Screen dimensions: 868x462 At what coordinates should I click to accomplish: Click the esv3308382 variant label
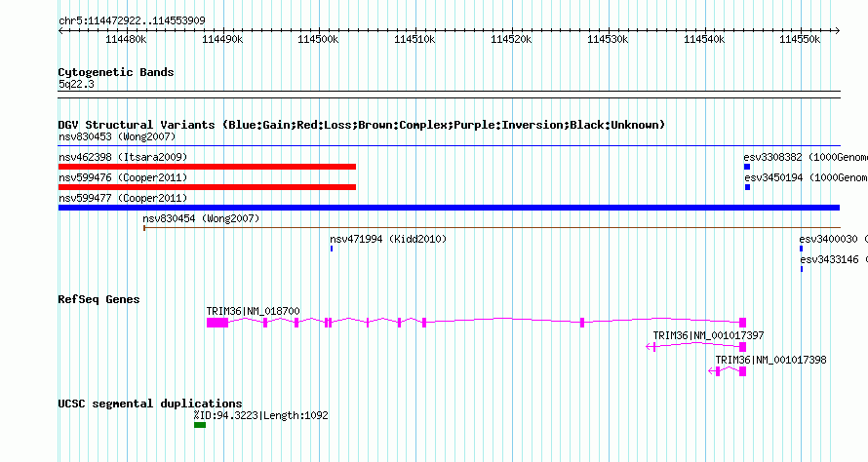coord(806,157)
